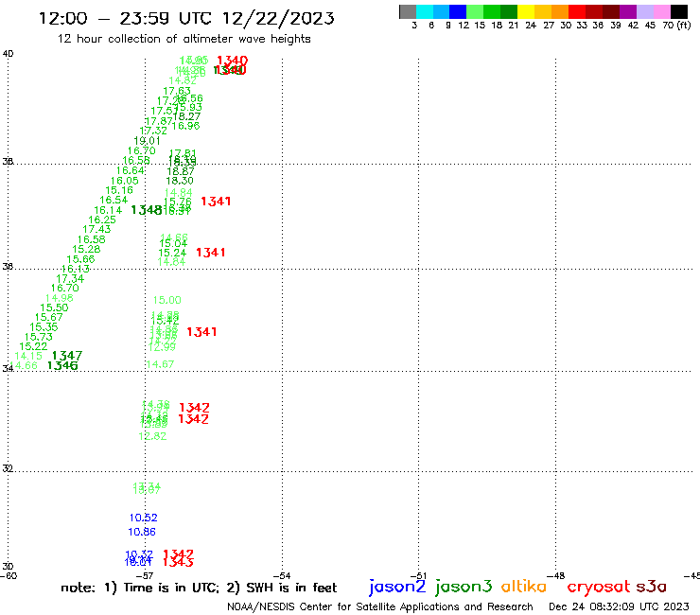Click the bold green 1348 time label
Screen dimensions: 700x615
tap(147, 210)
